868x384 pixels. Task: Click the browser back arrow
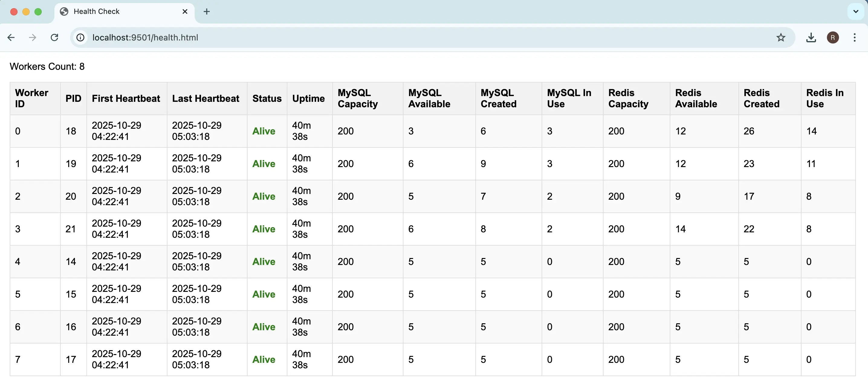point(11,37)
